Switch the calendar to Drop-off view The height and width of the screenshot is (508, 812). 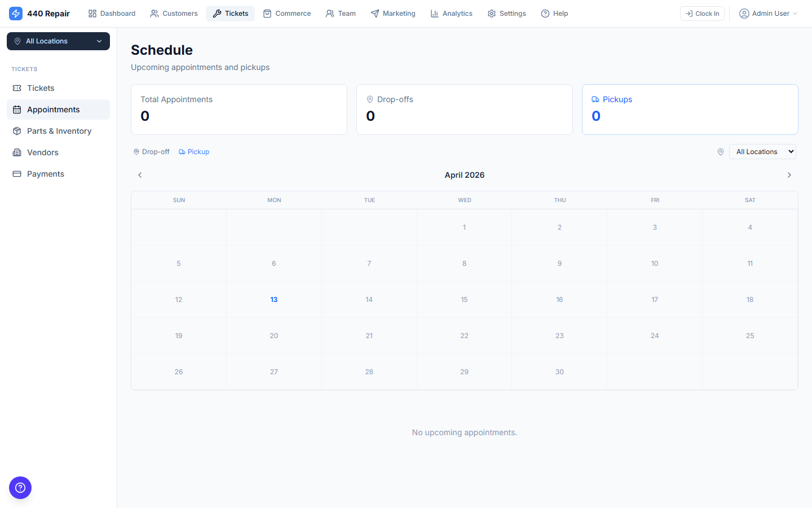click(x=151, y=151)
